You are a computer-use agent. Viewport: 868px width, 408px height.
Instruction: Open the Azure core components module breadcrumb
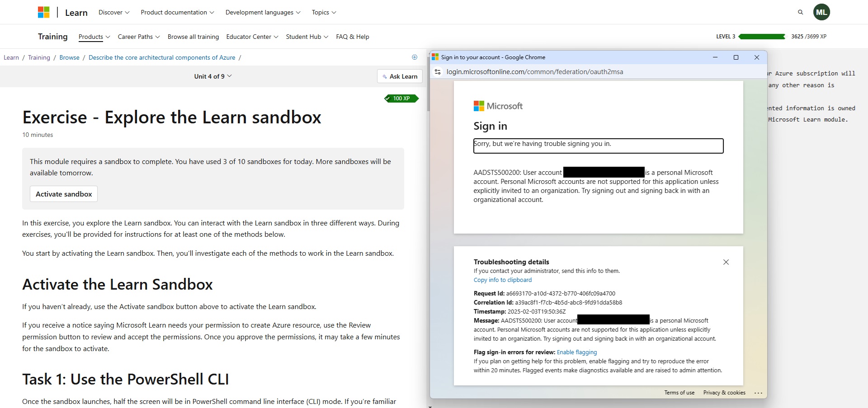point(162,57)
